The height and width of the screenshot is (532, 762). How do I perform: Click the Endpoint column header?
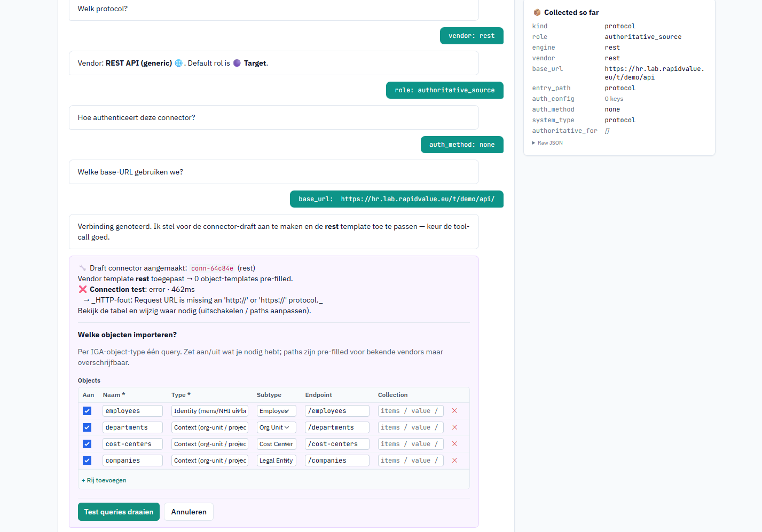(x=318, y=395)
